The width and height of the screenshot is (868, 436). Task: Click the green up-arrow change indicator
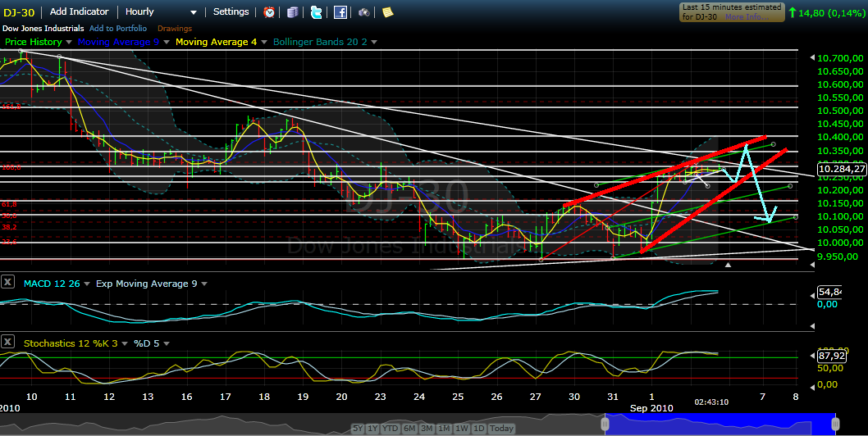tap(793, 12)
